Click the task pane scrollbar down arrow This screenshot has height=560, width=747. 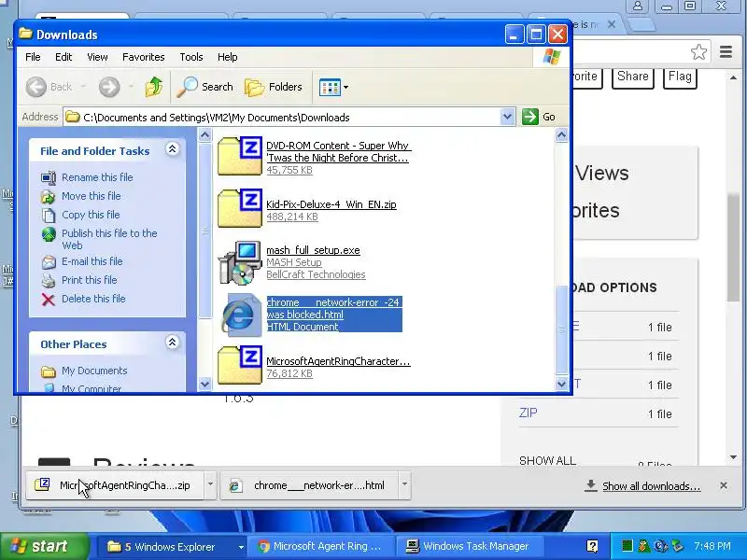(x=204, y=384)
